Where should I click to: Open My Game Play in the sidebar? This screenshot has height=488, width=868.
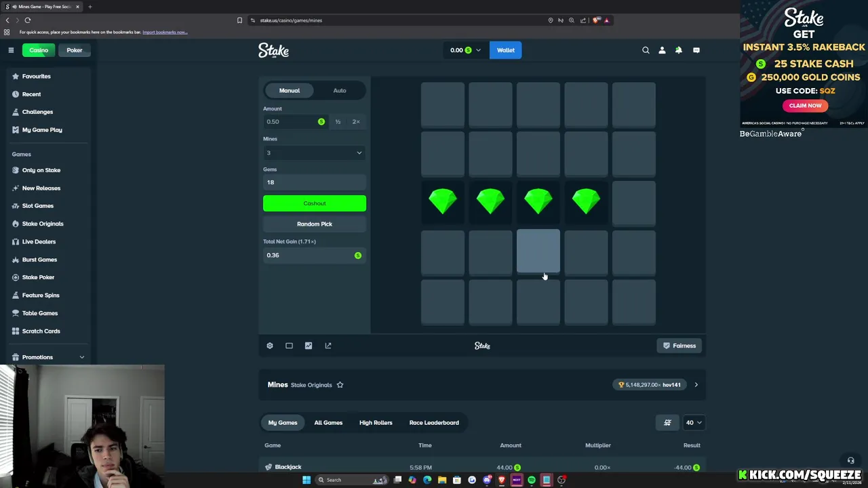tap(42, 129)
